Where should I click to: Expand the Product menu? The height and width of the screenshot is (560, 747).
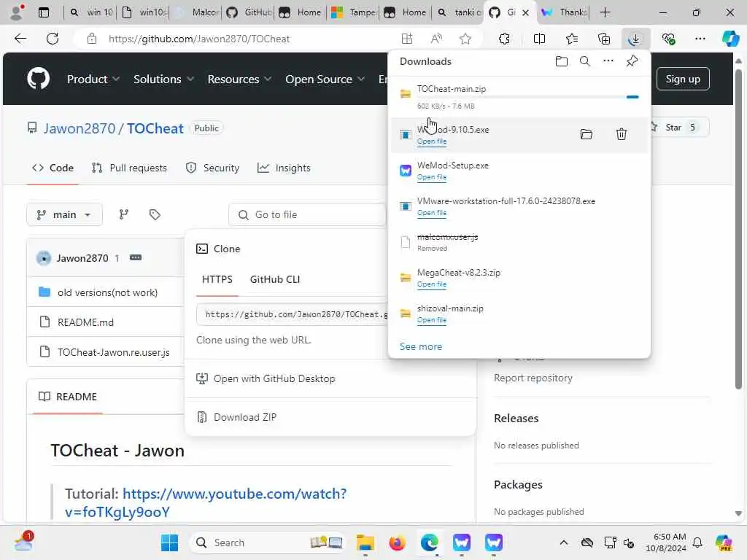pyautogui.click(x=93, y=79)
